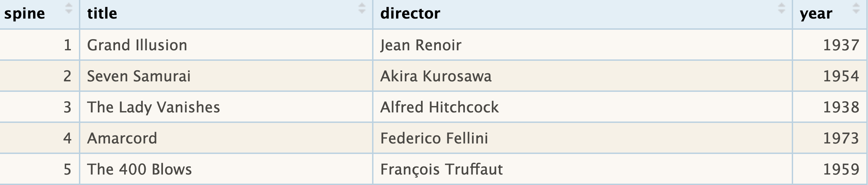Sort by the director header label
This screenshot has height=185, width=868.
(410, 14)
